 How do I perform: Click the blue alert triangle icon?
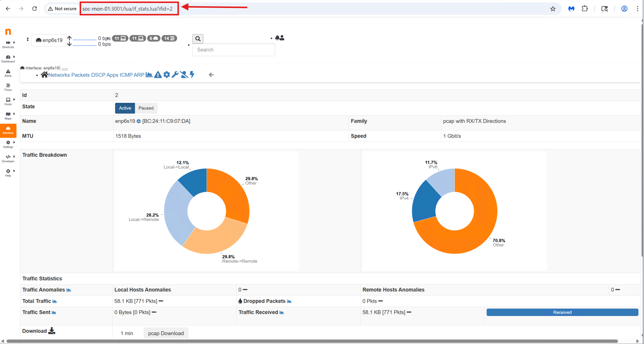(x=158, y=75)
